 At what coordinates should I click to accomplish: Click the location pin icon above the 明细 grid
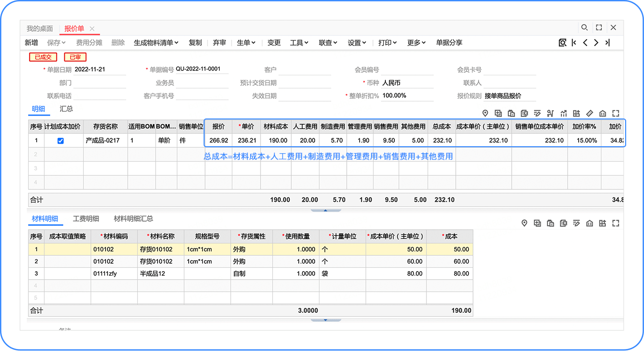coord(485,114)
